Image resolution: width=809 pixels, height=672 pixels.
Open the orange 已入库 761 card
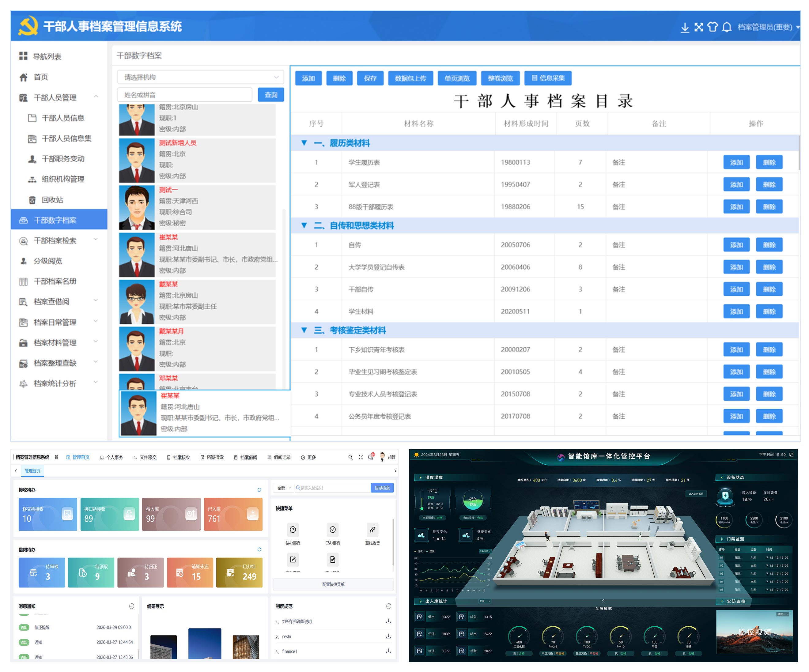point(233,514)
